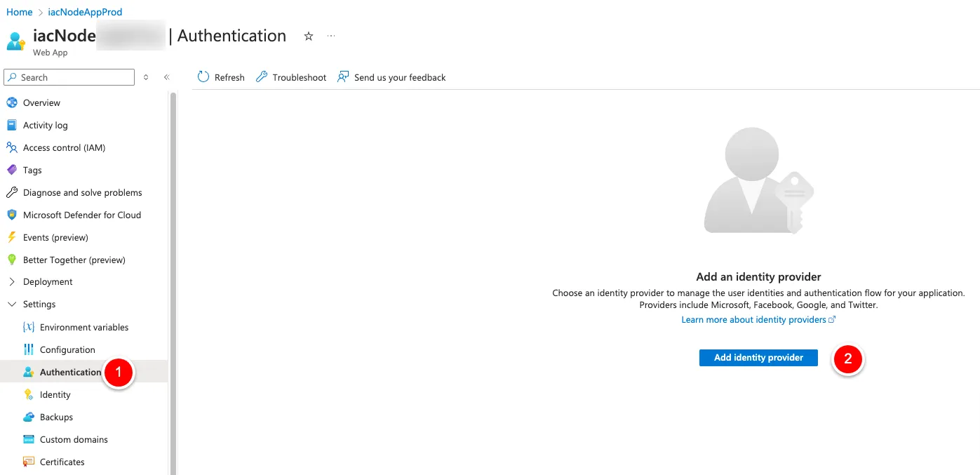Viewport: 980px width, 475px height.
Task: Click the Add identity provider button
Action: 758,357
